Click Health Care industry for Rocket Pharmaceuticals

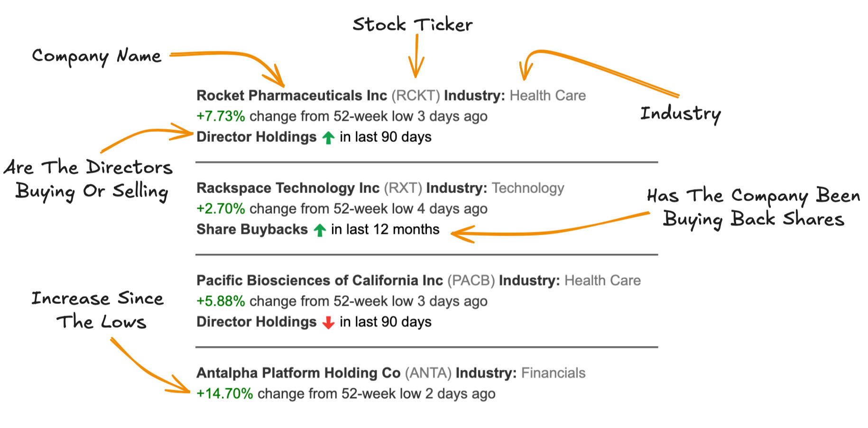click(x=548, y=96)
